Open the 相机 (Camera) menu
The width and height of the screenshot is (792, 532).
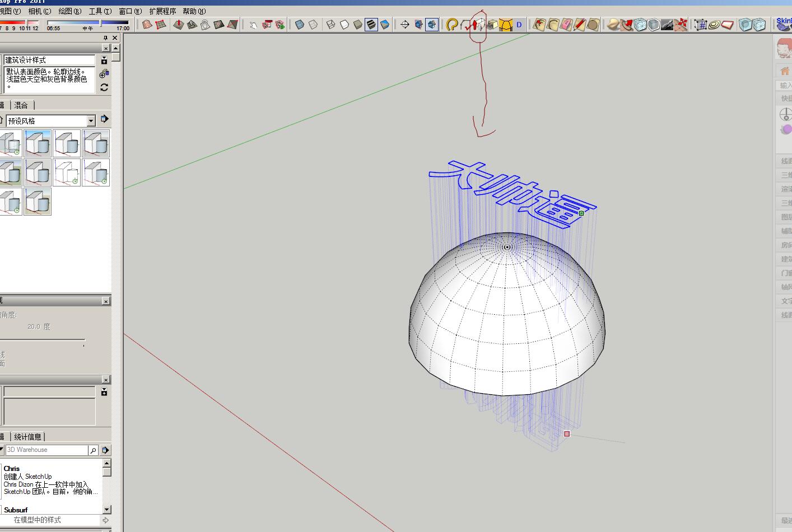pos(39,11)
